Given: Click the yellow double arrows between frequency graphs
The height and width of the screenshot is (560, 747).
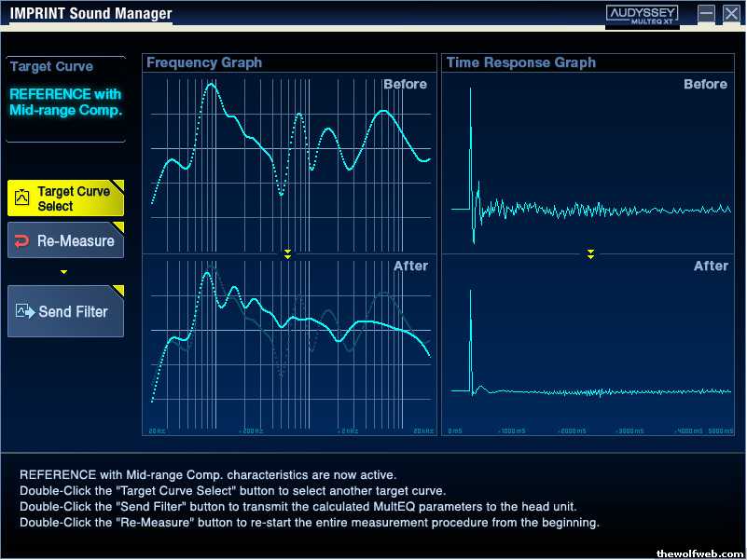Looking at the screenshot, I should click(288, 253).
